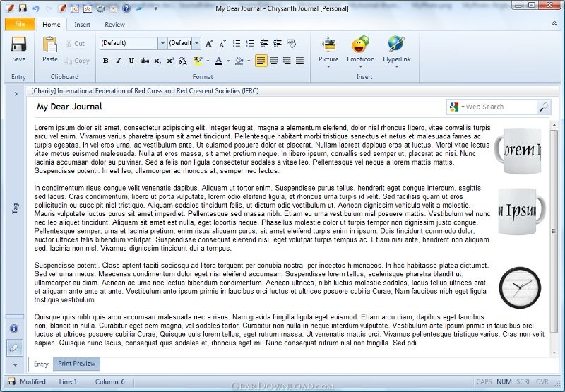Click the info icon in the left sidebar

(x=14, y=328)
